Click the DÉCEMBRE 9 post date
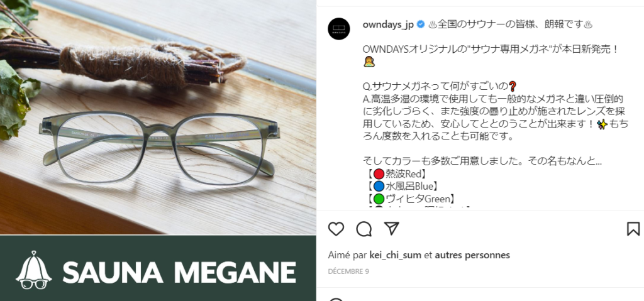Image resolution: width=644 pixels, height=301 pixels. point(348,271)
